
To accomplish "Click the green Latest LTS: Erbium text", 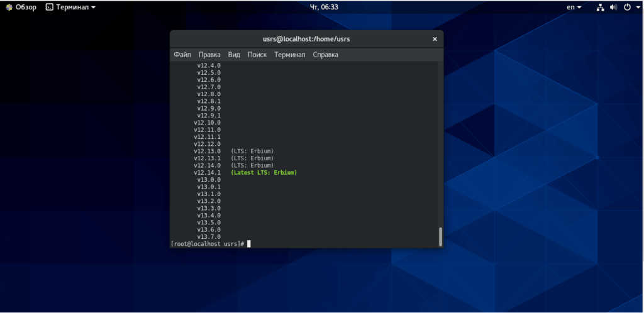I will coord(264,173).
